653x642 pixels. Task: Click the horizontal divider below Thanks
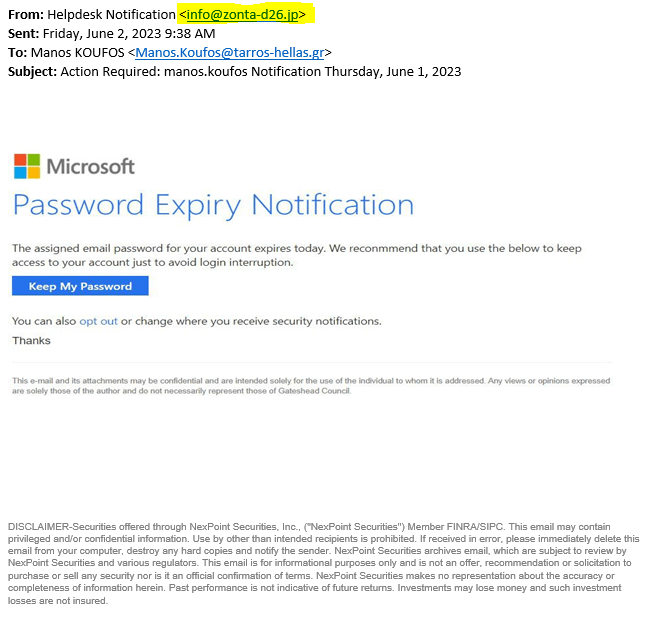pyautogui.click(x=310, y=362)
